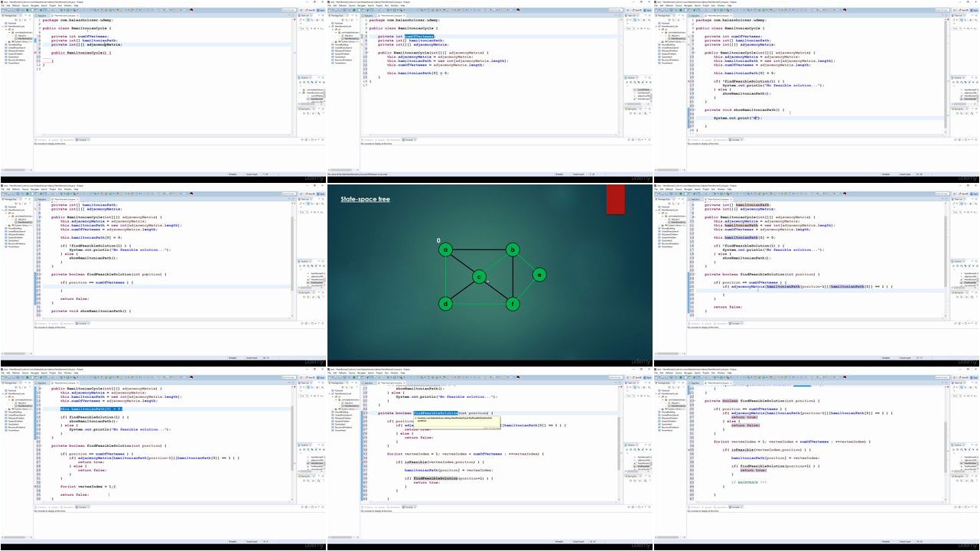The height and width of the screenshot is (551, 980).
Task: Click the selected this.hamiltonianPath[0] = 0; line
Action: (91, 409)
